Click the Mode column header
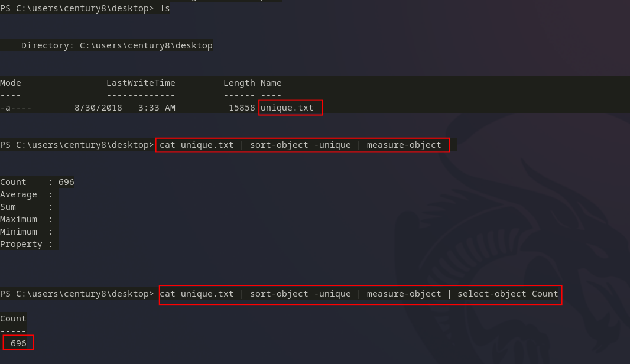The width and height of the screenshot is (630, 364). coord(11,83)
